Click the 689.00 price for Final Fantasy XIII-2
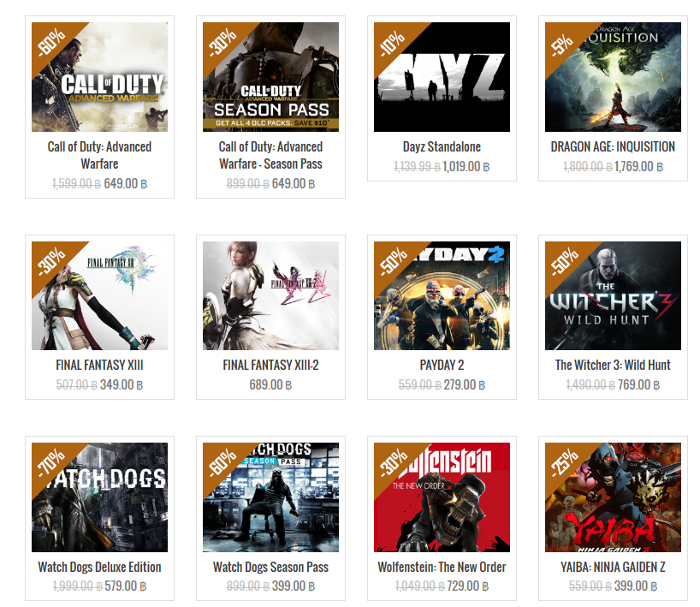 click(270, 384)
